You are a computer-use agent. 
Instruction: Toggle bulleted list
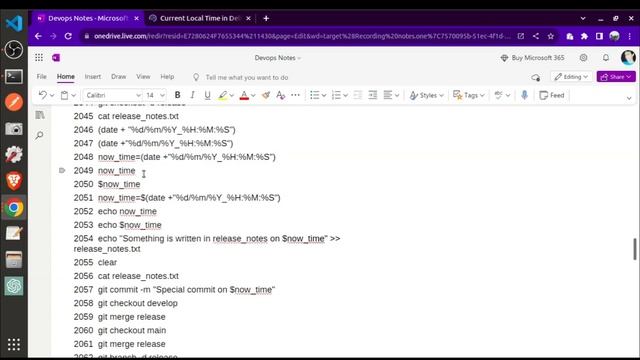pos(314,95)
